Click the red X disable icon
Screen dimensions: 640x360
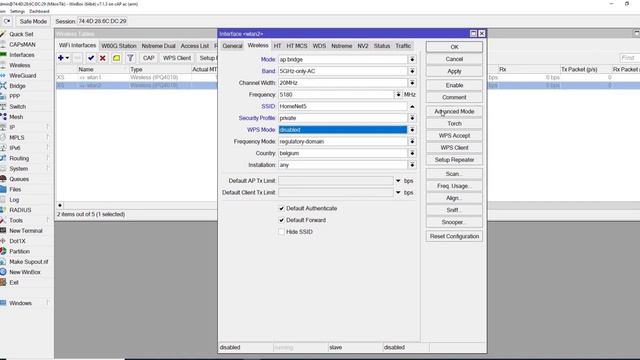tap(103, 58)
